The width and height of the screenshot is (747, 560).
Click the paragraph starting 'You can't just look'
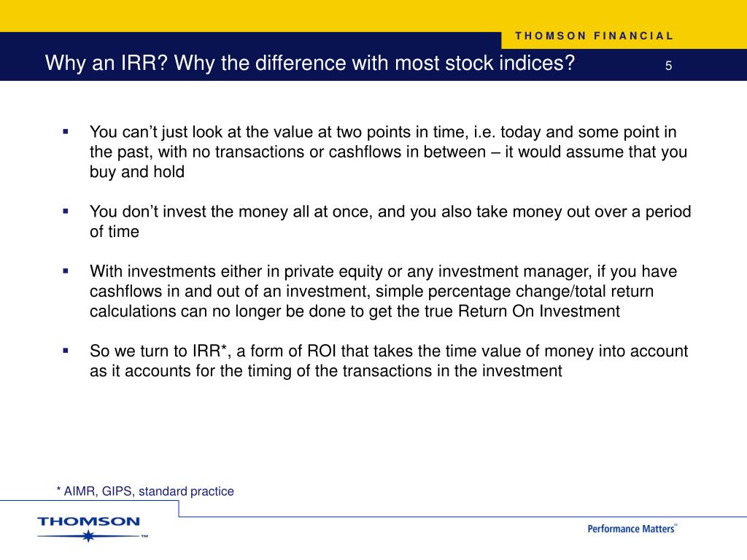[388, 152]
